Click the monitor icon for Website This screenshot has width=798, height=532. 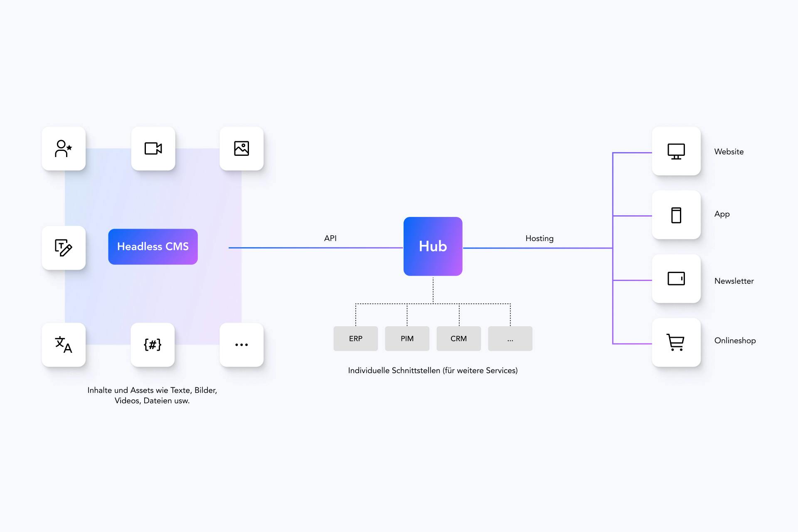click(x=676, y=151)
